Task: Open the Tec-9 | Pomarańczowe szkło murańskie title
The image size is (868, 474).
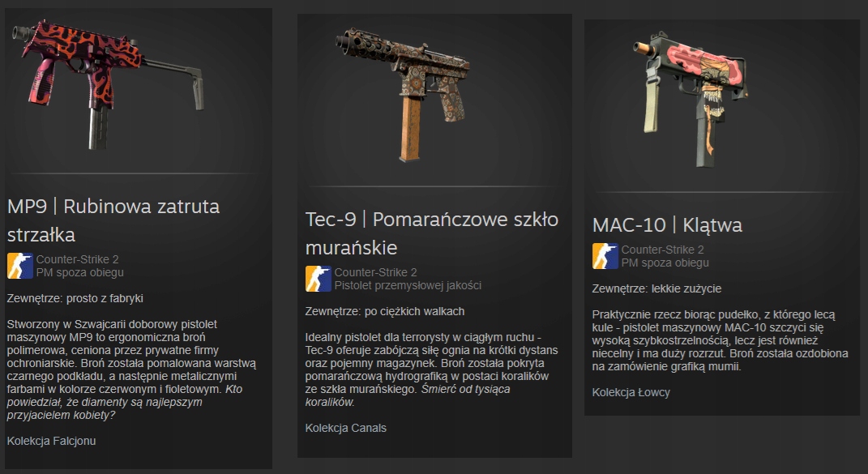Action: click(432, 233)
